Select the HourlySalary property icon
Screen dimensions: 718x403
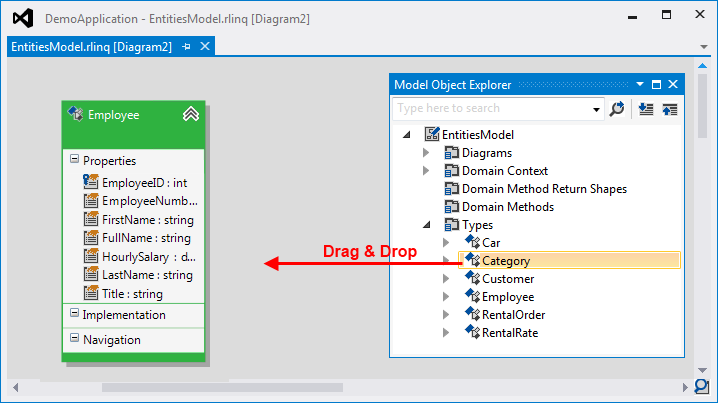91,256
